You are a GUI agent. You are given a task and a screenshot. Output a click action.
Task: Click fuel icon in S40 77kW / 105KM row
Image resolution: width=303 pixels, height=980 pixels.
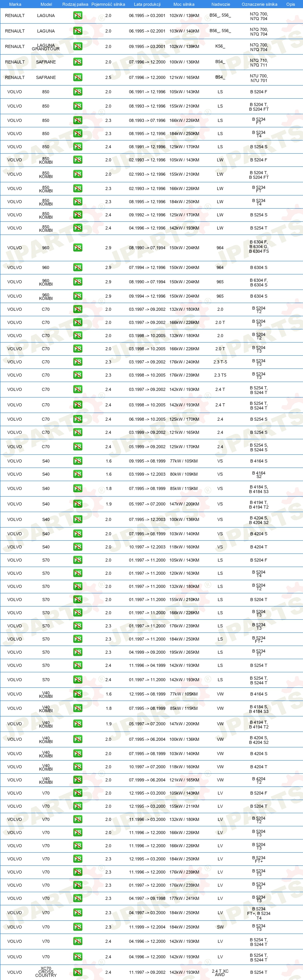coord(77,461)
